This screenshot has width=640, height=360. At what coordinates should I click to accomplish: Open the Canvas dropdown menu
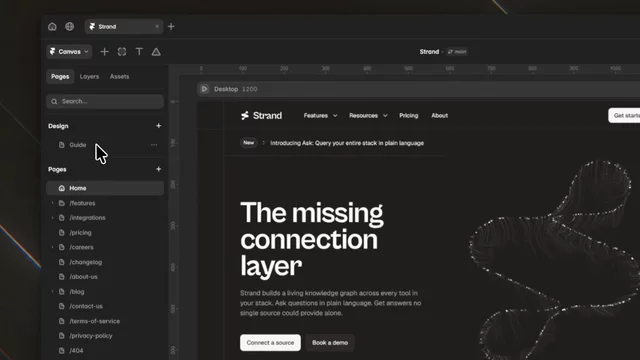pyautogui.click(x=69, y=52)
